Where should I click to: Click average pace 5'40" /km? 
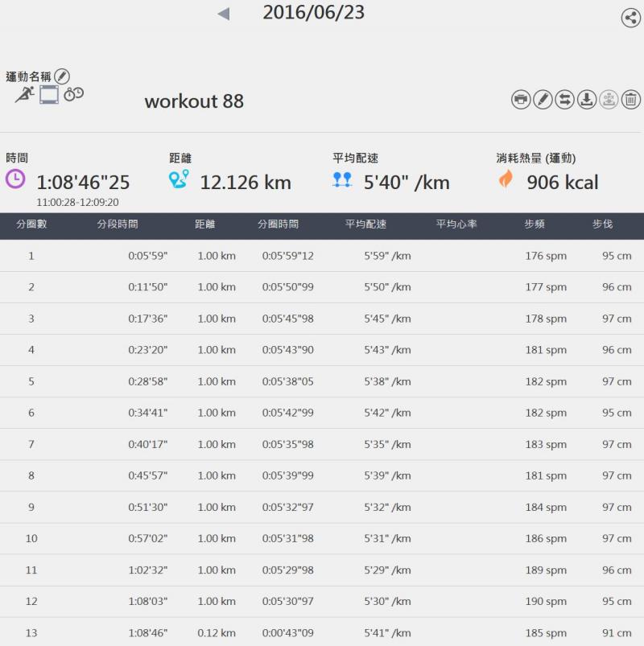407,183
